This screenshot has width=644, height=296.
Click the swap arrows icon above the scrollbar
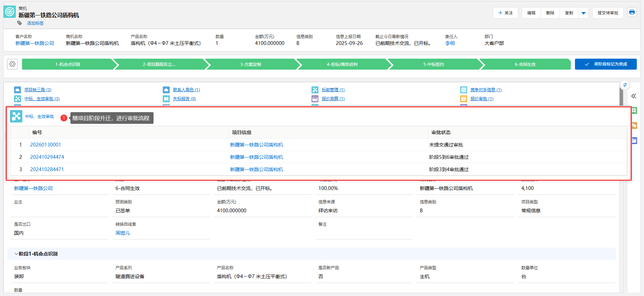[x=625, y=85]
